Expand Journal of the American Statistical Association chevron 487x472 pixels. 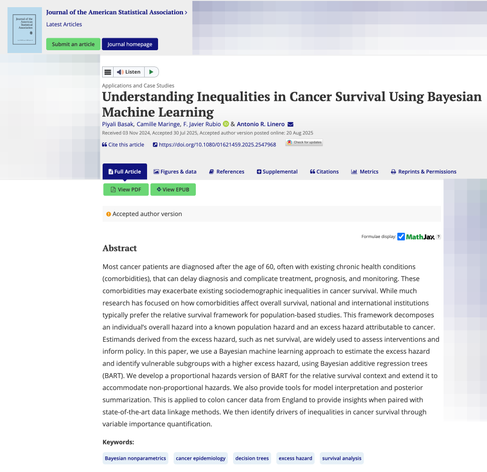(186, 12)
